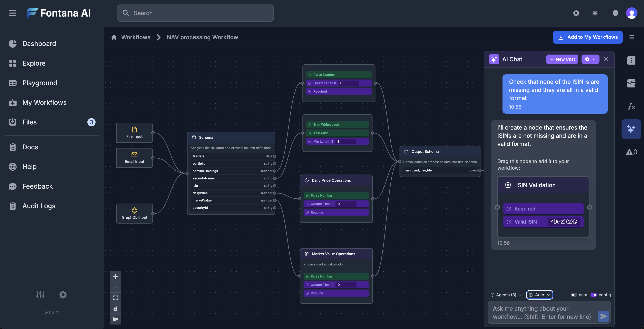Switch theme with the sun icon
Viewport: 644px width, 329px height.
point(595,13)
